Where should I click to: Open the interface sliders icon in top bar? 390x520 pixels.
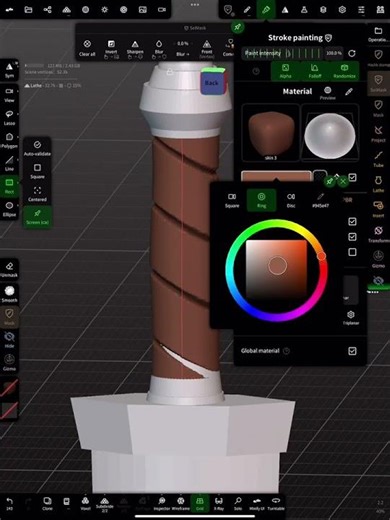point(361,9)
